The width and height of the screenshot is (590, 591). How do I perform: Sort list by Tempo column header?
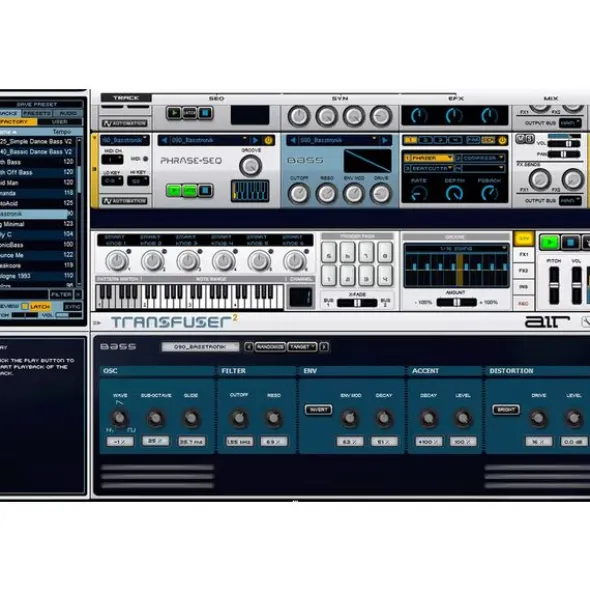coord(62,132)
